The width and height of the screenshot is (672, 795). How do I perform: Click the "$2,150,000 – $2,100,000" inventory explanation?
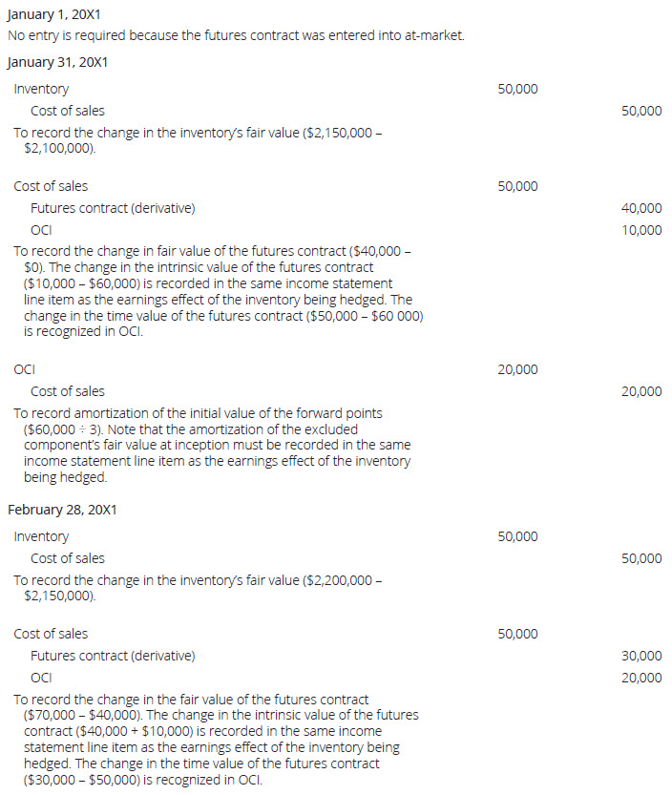click(199, 140)
